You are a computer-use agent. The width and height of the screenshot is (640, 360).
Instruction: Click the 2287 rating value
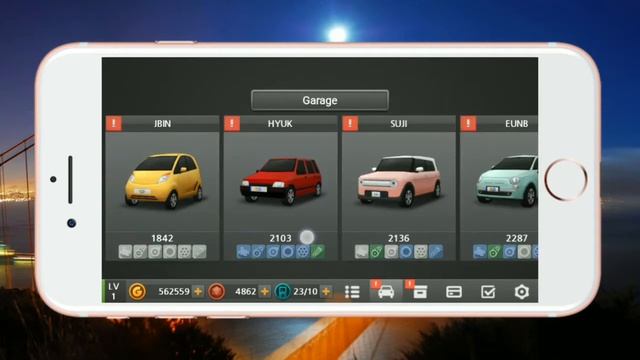[517, 238]
